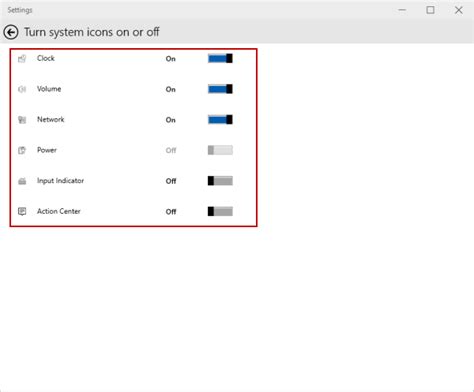Minimize the Settings window
The width and height of the screenshot is (474, 392).
pos(402,10)
